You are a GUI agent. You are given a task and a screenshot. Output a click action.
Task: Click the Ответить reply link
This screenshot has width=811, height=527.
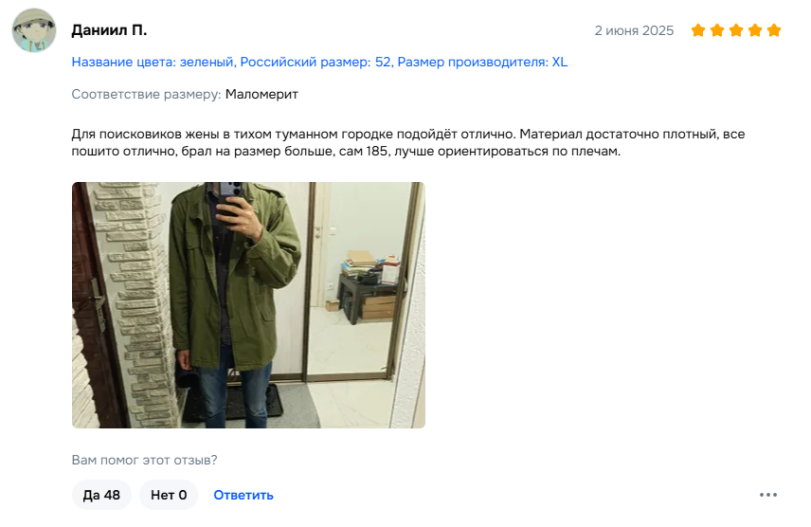coord(243,495)
